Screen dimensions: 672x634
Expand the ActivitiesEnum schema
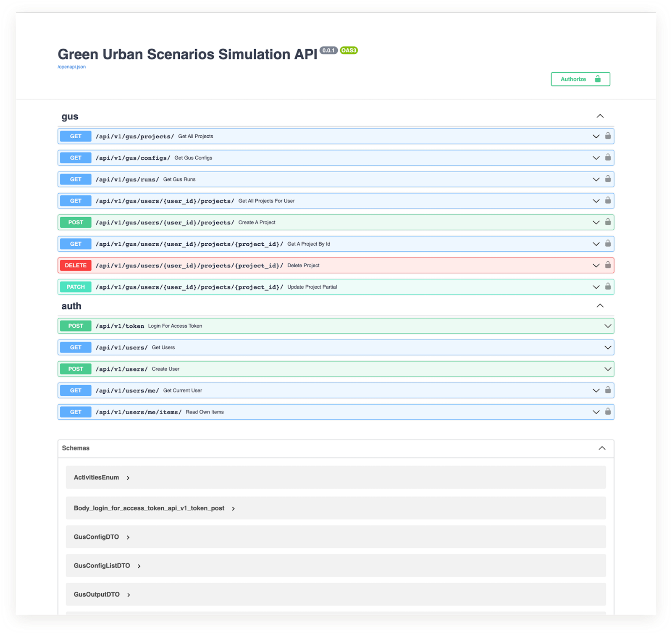128,478
